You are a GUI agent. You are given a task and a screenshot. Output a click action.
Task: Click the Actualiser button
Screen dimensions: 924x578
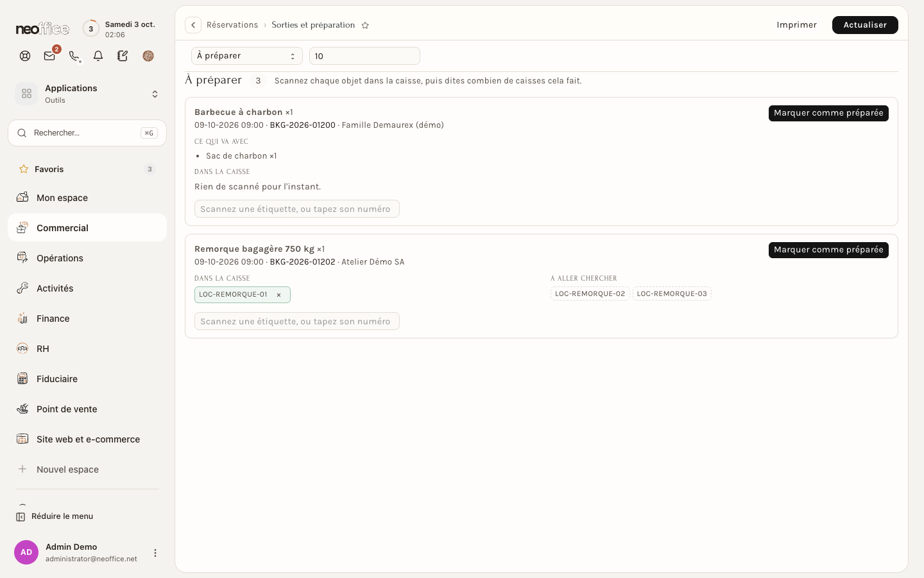(x=865, y=25)
